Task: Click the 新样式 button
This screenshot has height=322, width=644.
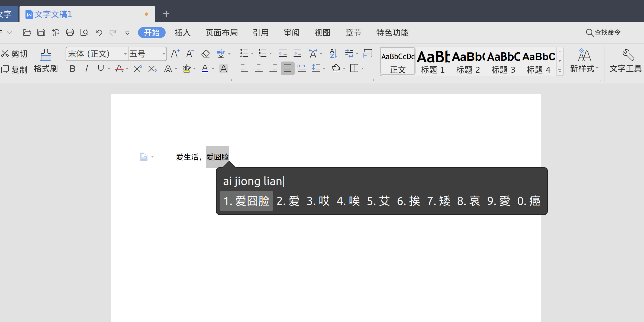Action: 584,61
